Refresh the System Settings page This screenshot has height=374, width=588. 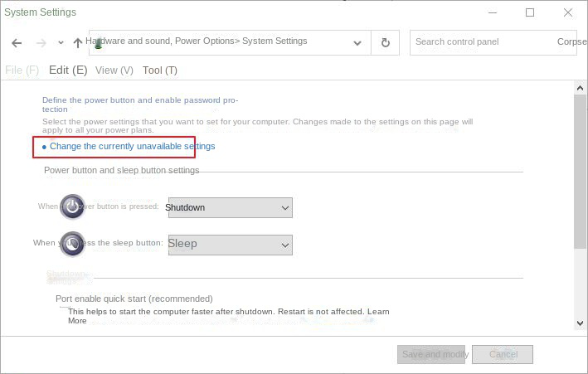tap(385, 43)
